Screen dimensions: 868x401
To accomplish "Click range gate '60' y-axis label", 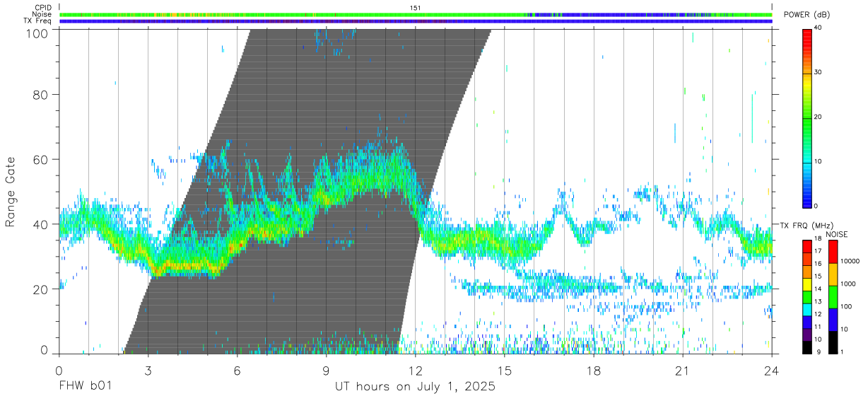I will (x=40, y=160).
